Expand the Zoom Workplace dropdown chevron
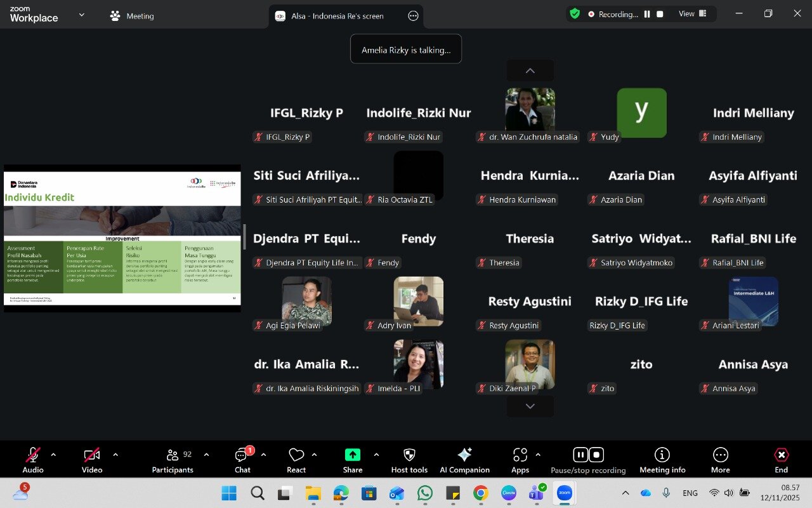This screenshot has height=508, width=812. point(81,14)
